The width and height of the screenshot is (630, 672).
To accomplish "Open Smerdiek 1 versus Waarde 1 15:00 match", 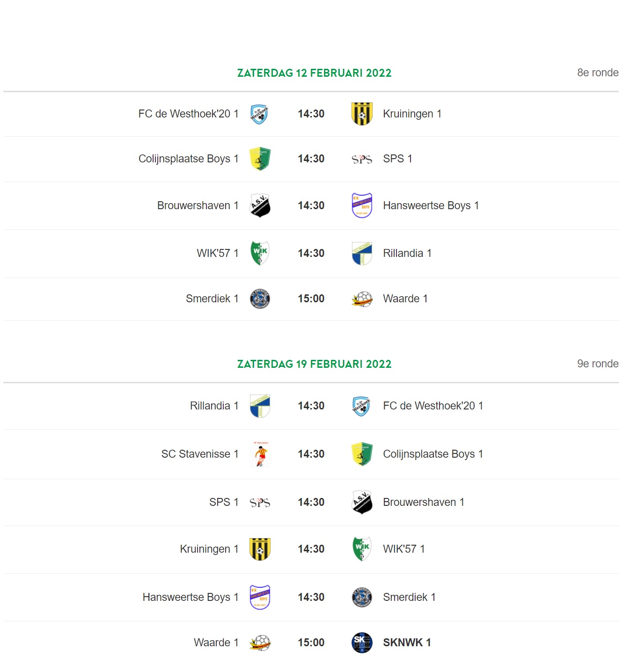I will click(x=311, y=299).
